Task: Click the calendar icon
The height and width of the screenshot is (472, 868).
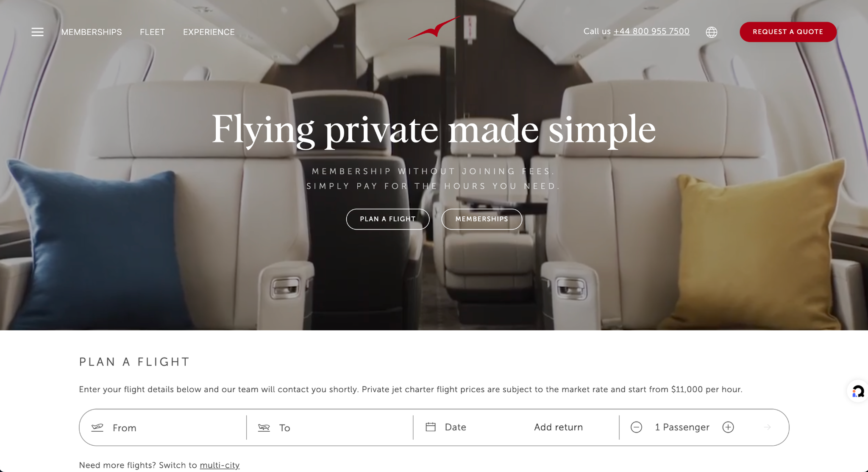Action: 431,427
